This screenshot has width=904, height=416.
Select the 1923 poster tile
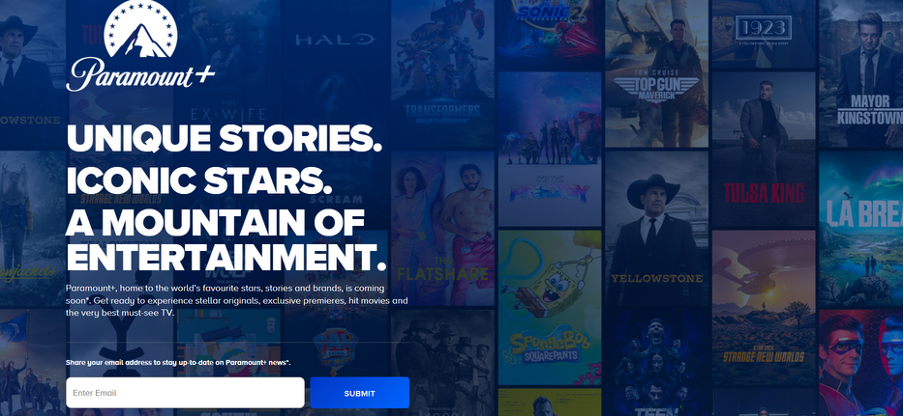click(764, 33)
